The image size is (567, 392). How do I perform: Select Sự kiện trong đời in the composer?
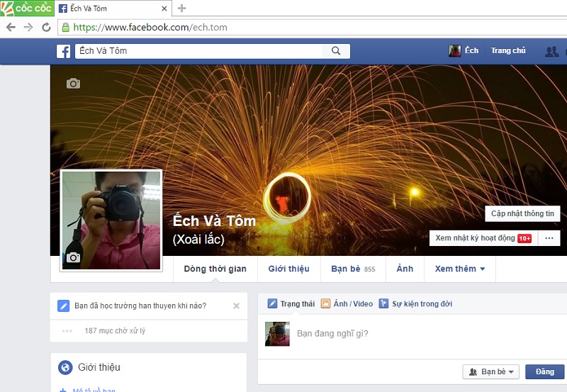tap(415, 304)
